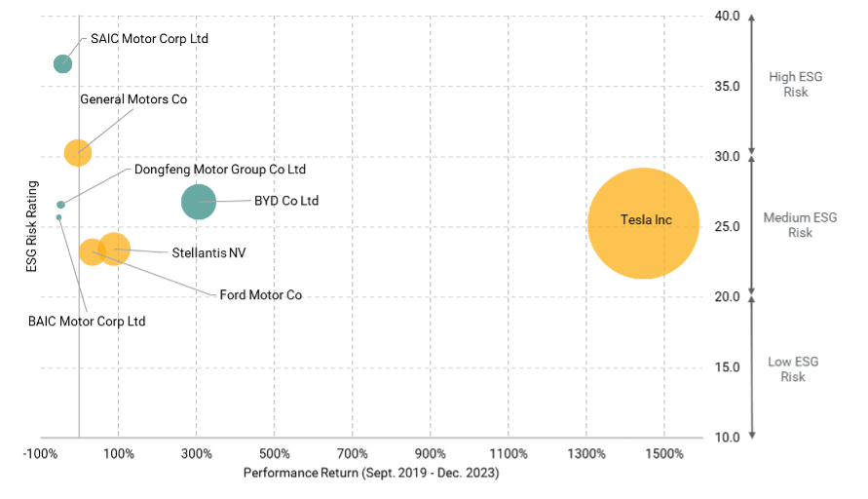Select the BAIC Motor Corp Ltd label
Viewport: 868px width, 499px height.
point(87,321)
